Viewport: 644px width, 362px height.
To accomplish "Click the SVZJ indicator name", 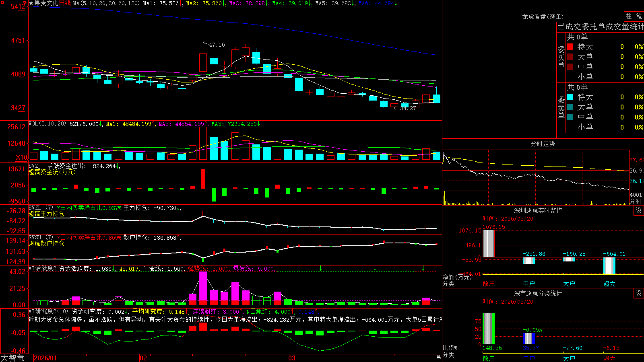I will click(35, 166).
